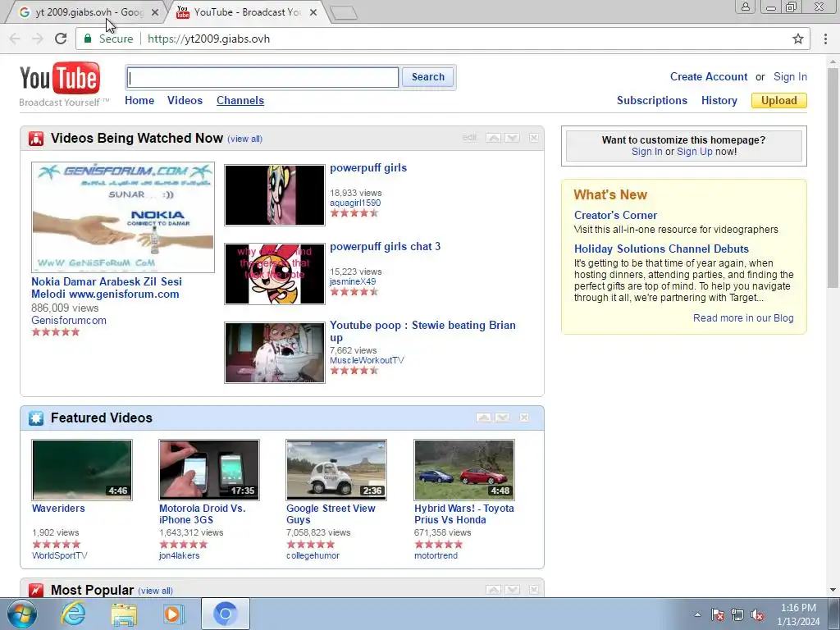Open the Videos nav link

click(185, 100)
